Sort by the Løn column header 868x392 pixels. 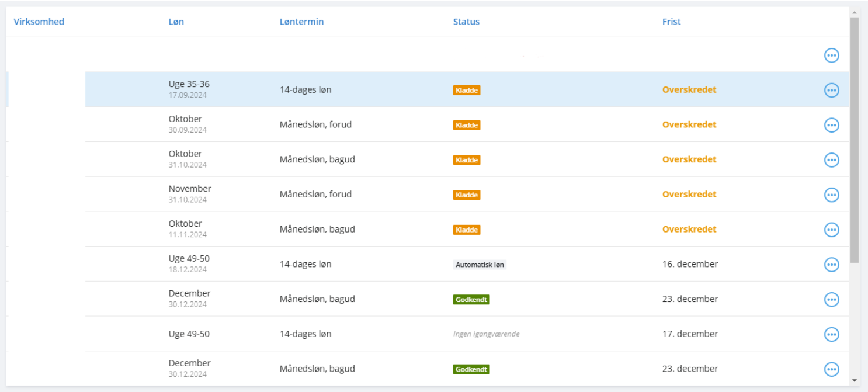(176, 22)
